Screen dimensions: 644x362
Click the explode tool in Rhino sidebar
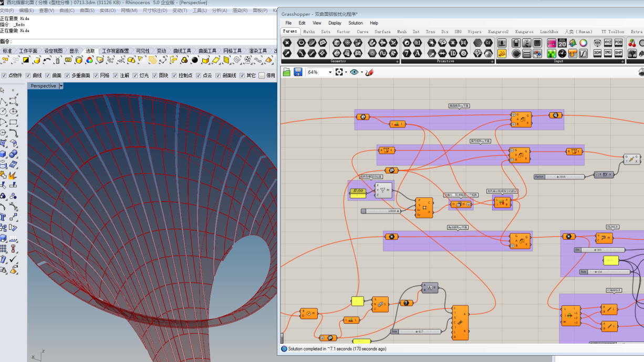13,175
